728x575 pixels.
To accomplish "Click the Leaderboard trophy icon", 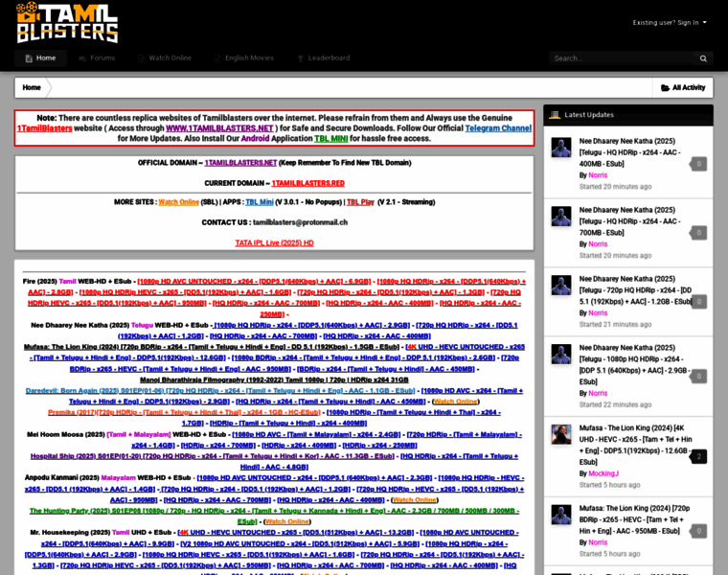I will click(301, 58).
